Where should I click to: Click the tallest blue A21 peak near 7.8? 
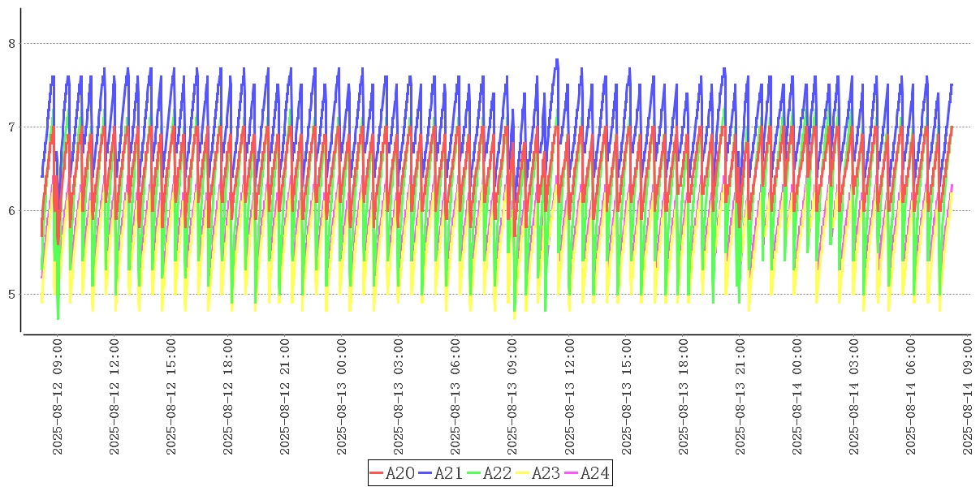(556, 60)
